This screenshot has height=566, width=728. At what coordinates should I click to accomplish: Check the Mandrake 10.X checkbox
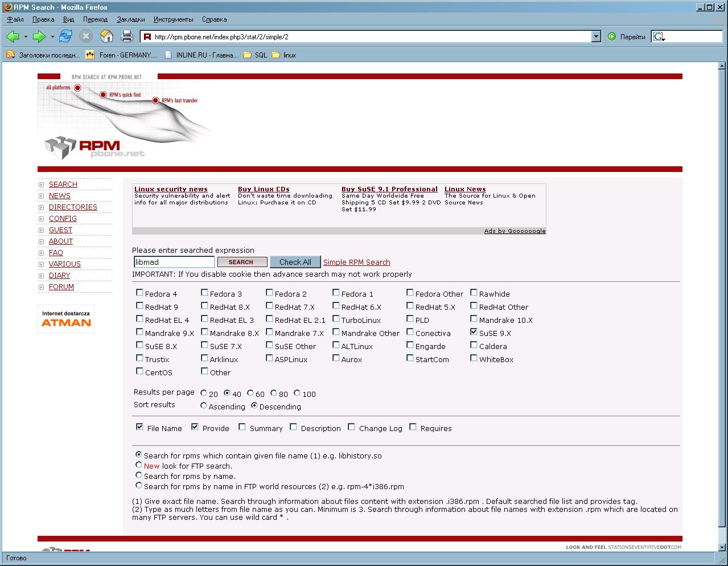click(474, 319)
